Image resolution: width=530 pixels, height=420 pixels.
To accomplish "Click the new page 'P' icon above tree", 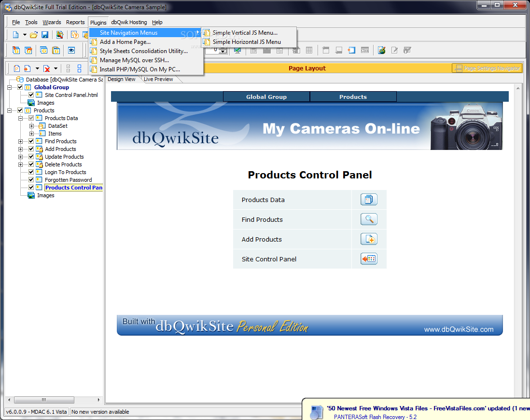I will point(16,68).
